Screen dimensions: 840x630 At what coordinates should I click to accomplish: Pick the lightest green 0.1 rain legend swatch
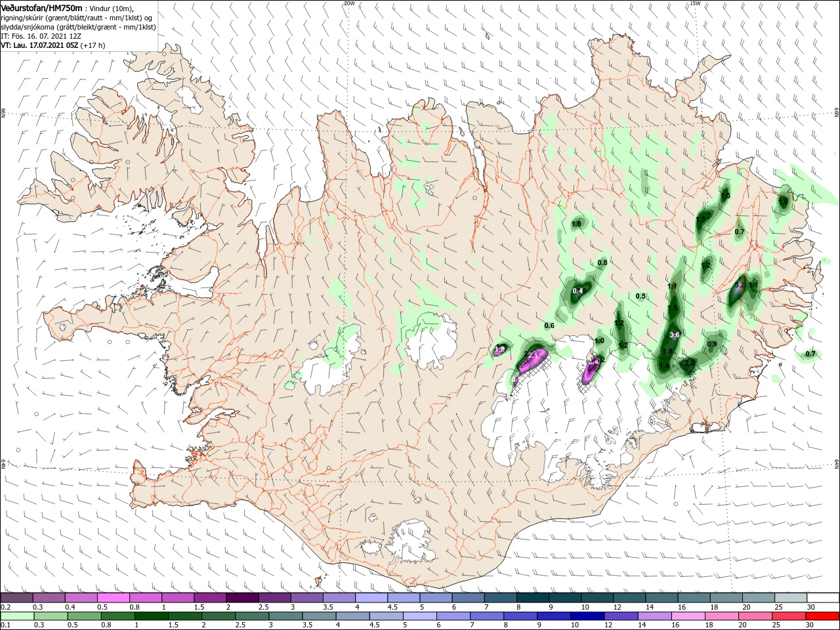coord(16,616)
